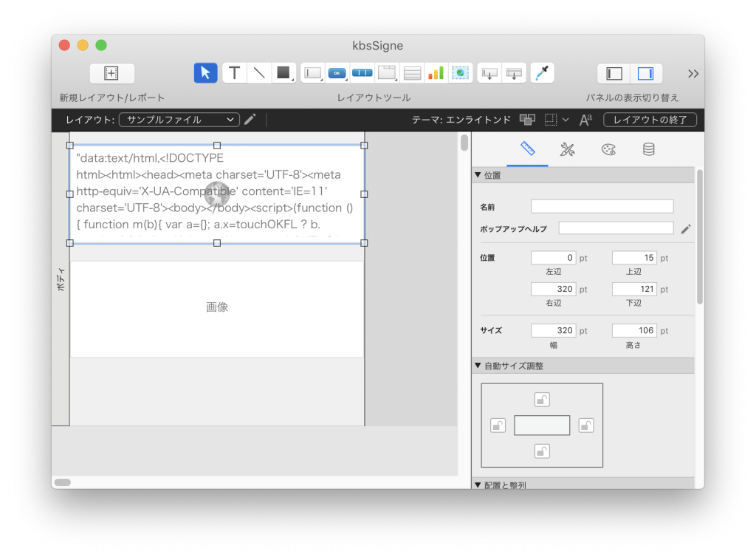Toggle the right anchor lock

click(585, 426)
